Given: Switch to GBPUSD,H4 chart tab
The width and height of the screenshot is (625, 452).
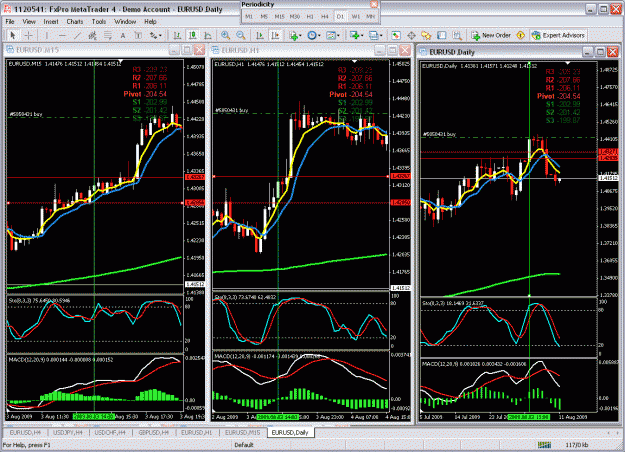Looking at the screenshot, I should coord(153,432).
